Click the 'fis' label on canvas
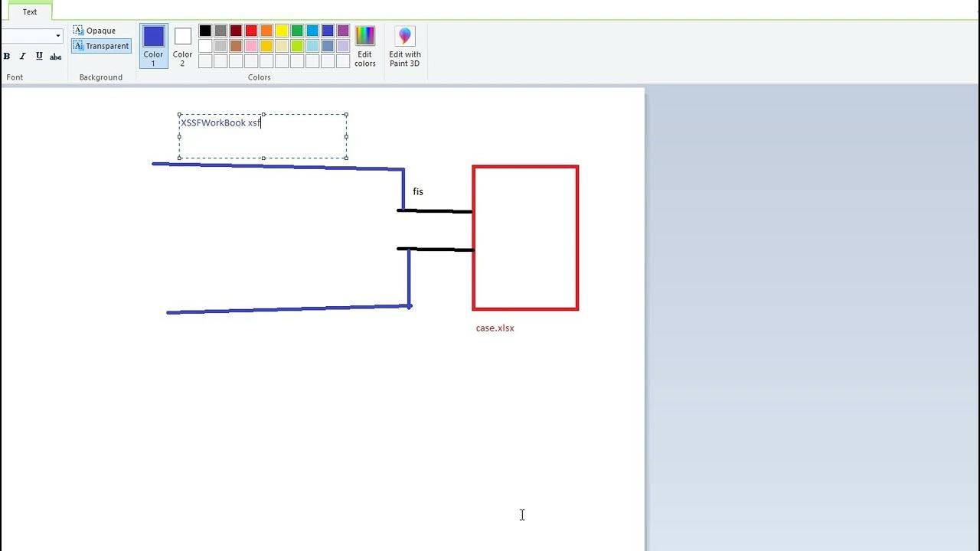The width and height of the screenshot is (980, 551). [x=418, y=191]
